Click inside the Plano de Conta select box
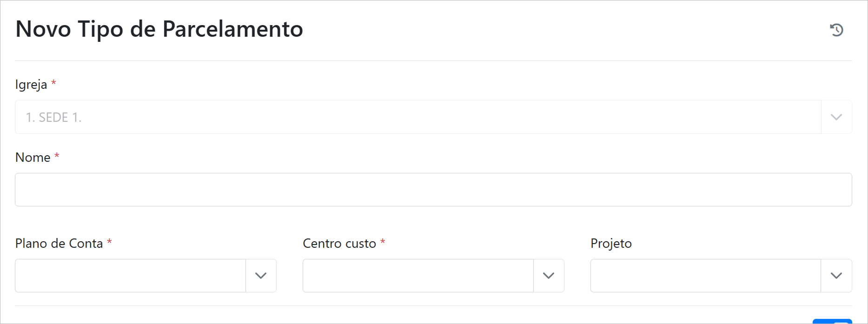The width and height of the screenshot is (868, 324). (130, 276)
